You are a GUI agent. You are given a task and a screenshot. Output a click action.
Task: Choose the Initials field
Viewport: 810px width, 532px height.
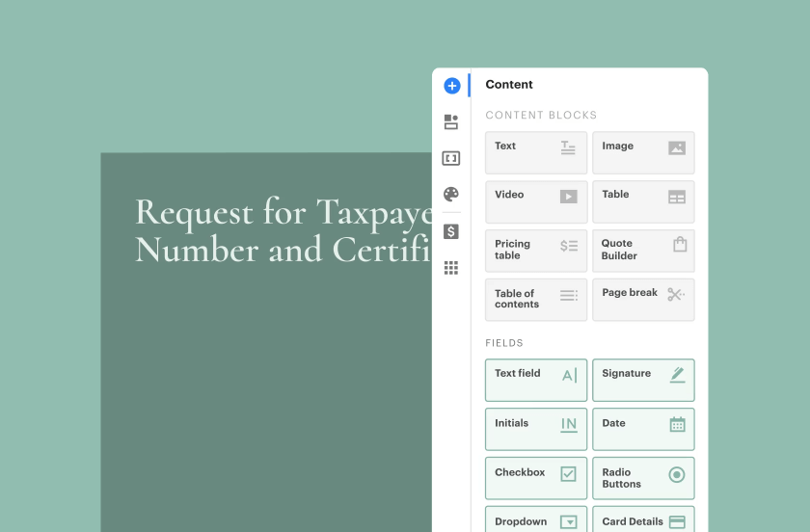[535, 429]
